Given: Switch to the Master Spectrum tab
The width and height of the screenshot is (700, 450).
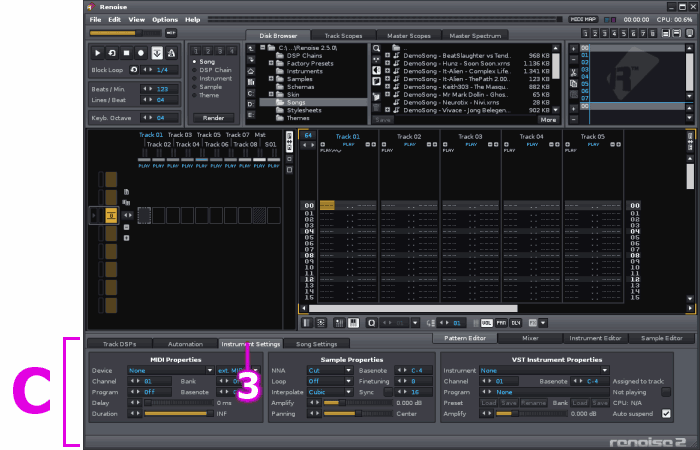Looking at the screenshot, I should click(475, 36).
